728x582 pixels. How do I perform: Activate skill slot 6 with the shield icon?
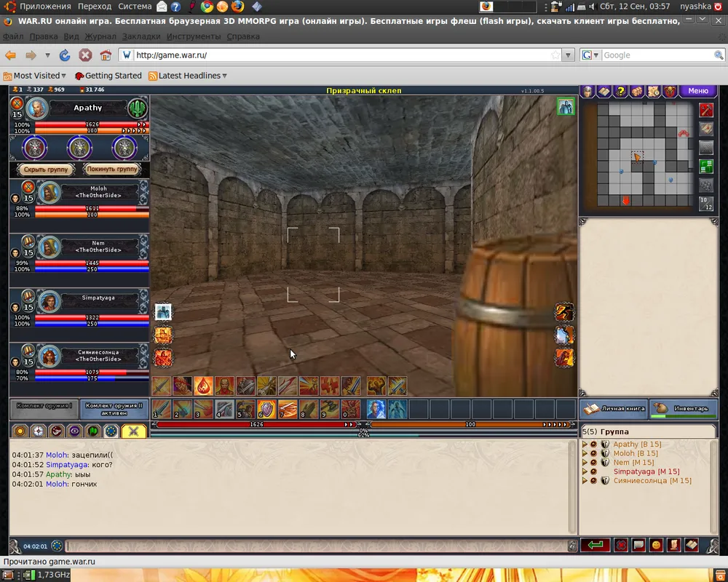pos(266,410)
